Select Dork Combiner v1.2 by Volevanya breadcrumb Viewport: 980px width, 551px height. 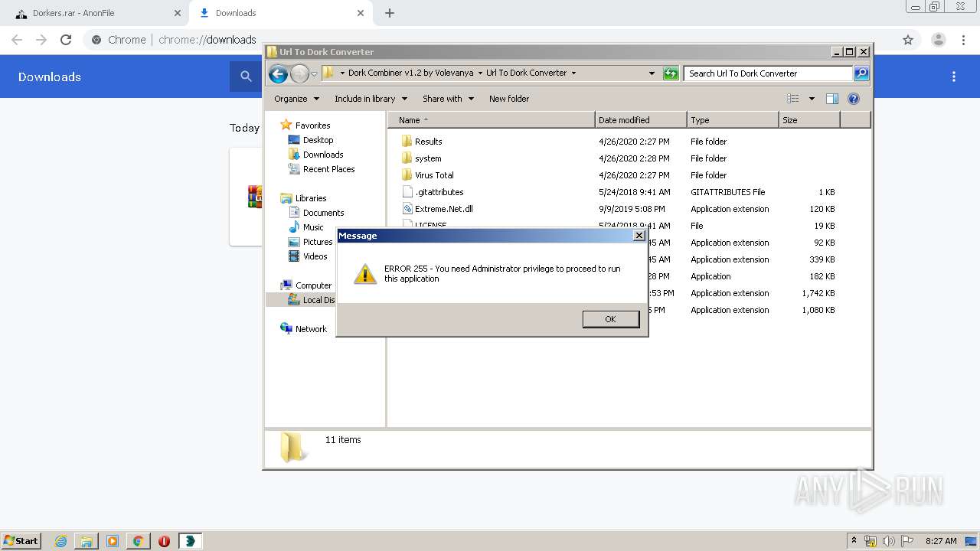pos(412,73)
